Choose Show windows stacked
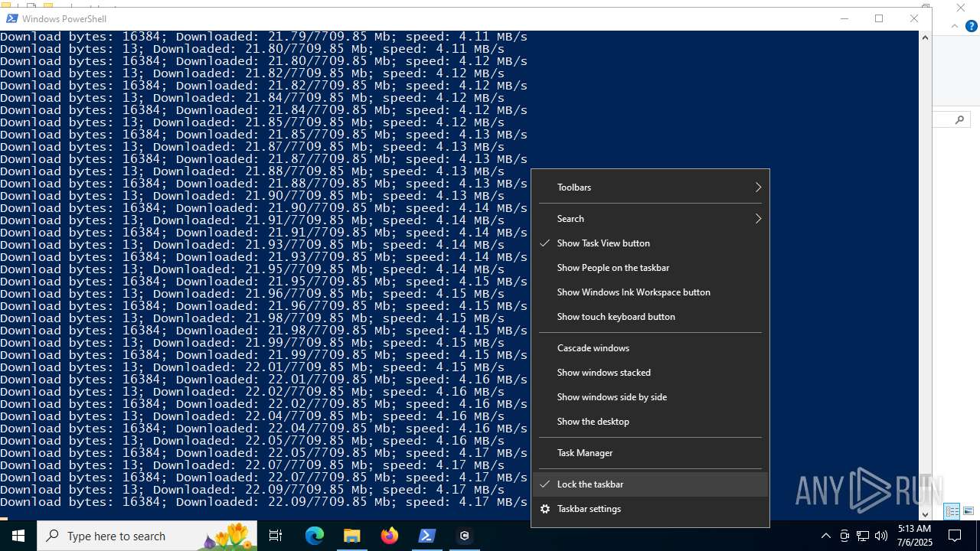The width and height of the screenshot is (980, 551). pyautogui.click(x=650, y=373)
